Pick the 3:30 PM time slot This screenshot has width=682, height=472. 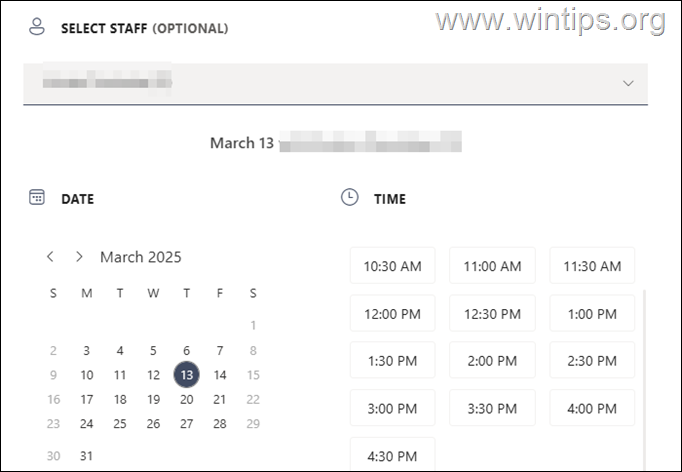(492, 408)
